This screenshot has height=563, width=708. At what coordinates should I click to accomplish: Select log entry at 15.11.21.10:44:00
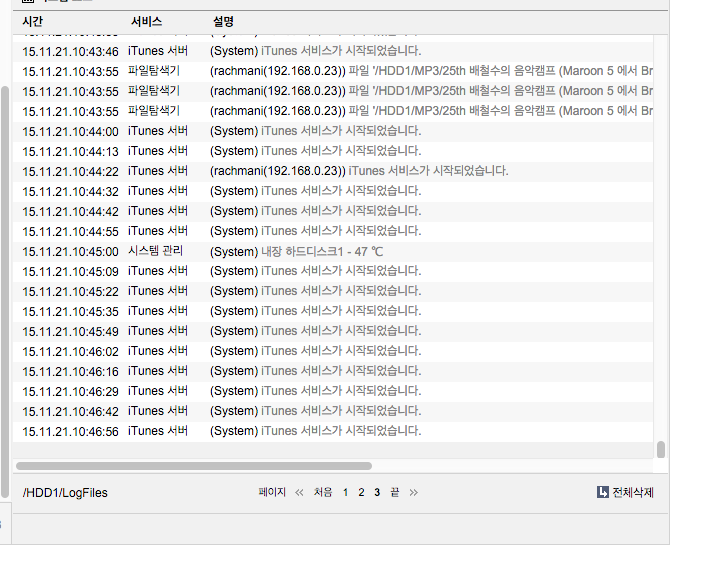[x=333, y=131]
